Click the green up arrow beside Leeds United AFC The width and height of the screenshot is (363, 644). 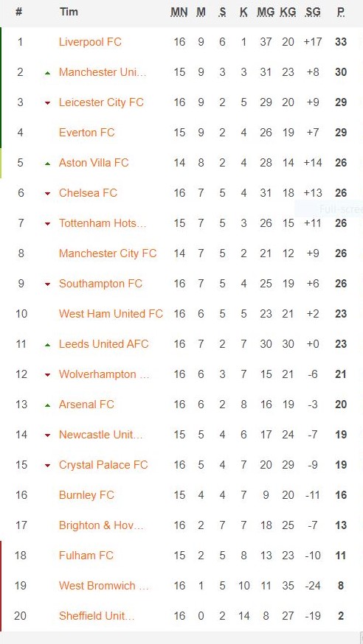pos(48,345)
